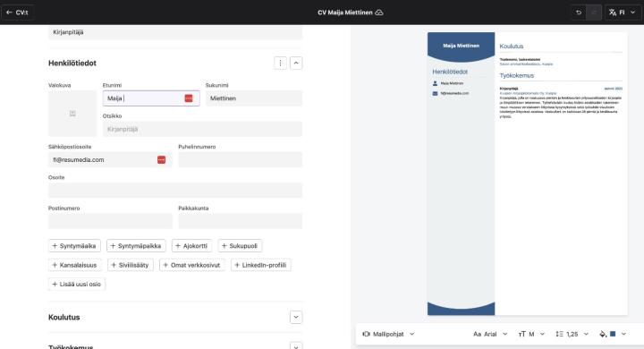
Task: Click the cloud sync icon next to title
Action: click(x=379, y=13)
